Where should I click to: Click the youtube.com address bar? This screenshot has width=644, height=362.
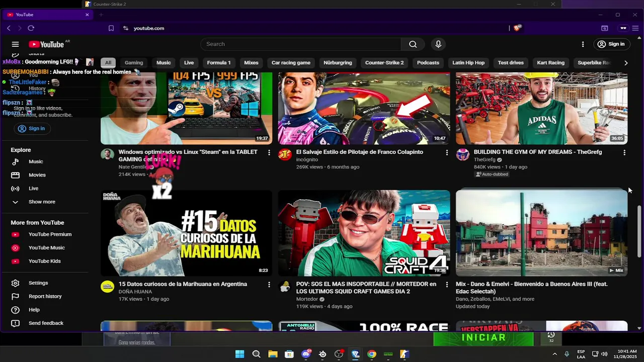click(x=149, y=28)
